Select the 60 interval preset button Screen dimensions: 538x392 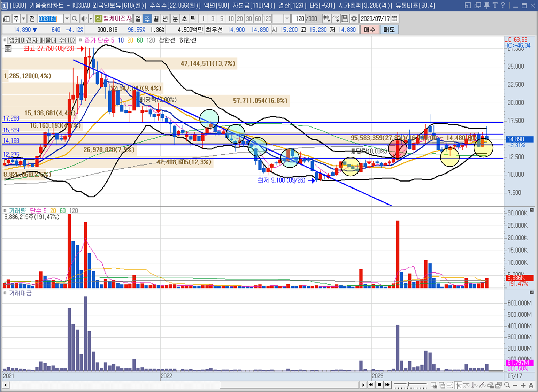258,18
